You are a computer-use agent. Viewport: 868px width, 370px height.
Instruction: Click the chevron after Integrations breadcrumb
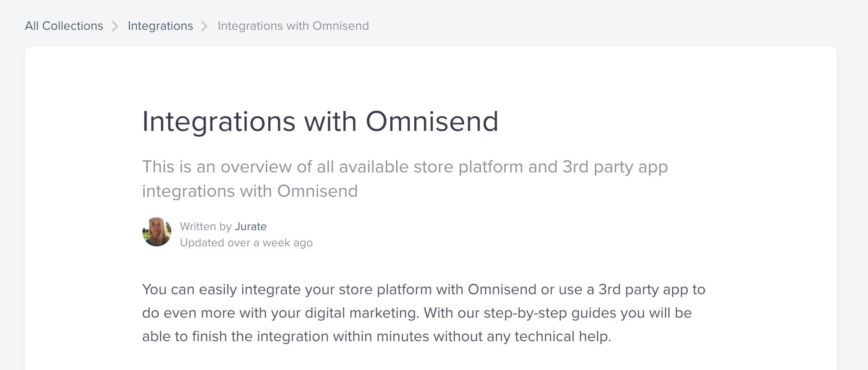205,26
